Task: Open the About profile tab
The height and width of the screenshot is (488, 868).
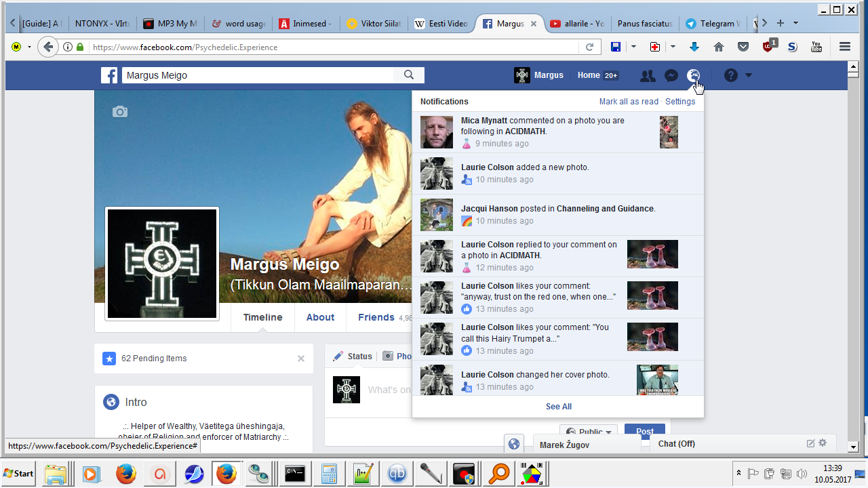Action: 320,317
